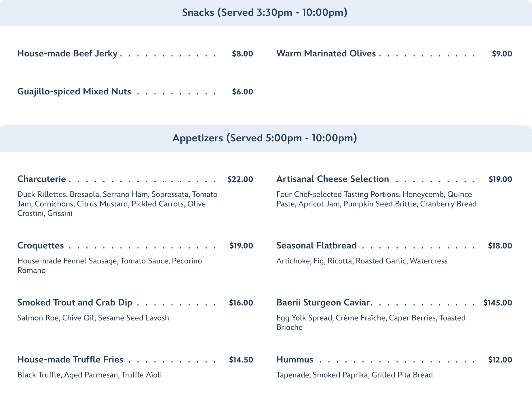The height and width of the screenshot is (395, 532).
Task: Click the Croquettes item name
Action: pos(41,246)
